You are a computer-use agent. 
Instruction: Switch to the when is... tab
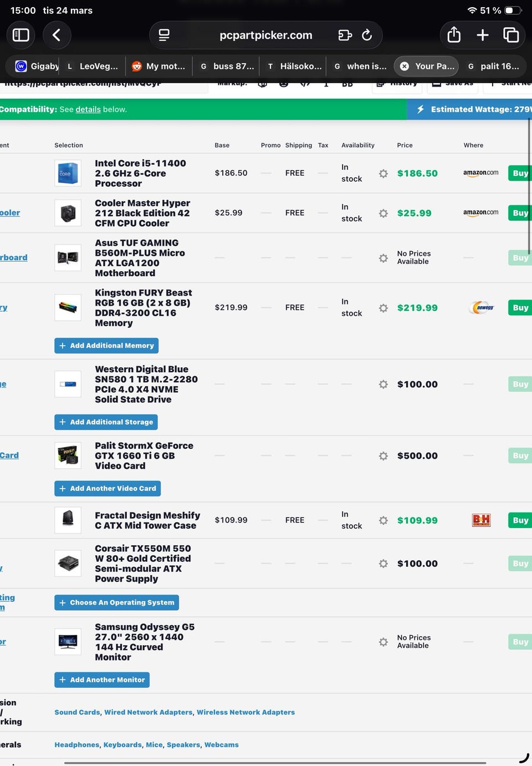[360, 66]
